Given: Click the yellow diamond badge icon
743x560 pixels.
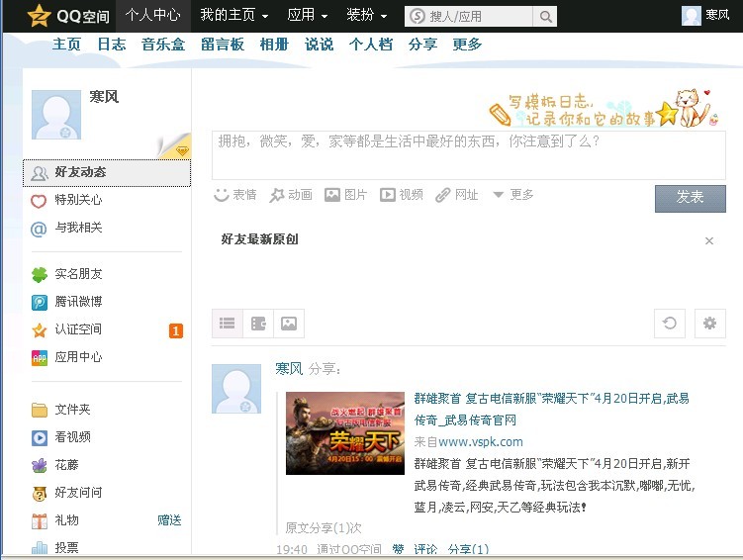Looking at the screenshot, I should coord(182,151).
